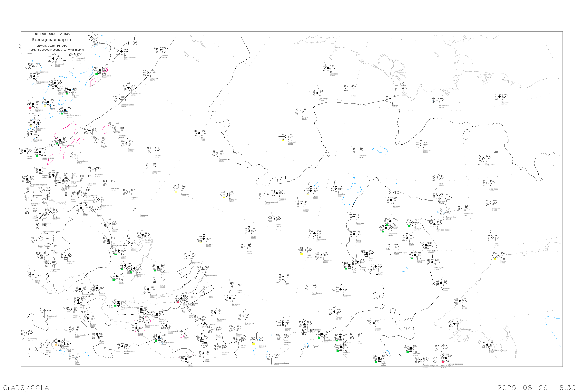Click the Верещагино station cloud circle
This screenshot has width=588, height=392.
pyautogui.click(x=129, y=88)
